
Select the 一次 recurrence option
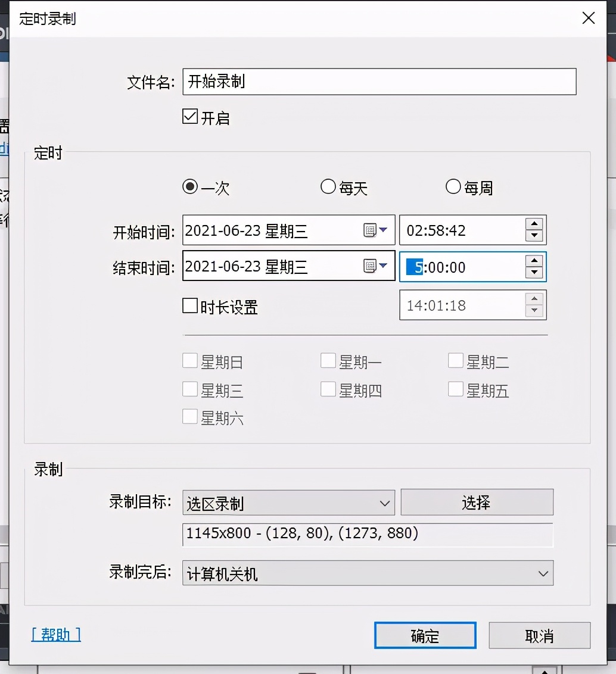click(x=189, y=186)
